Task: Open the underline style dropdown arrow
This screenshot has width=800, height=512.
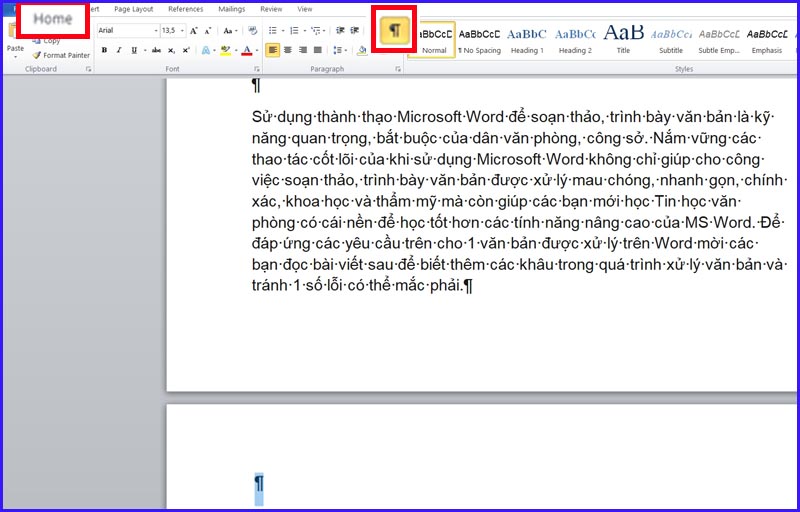Action: (145, 50)
